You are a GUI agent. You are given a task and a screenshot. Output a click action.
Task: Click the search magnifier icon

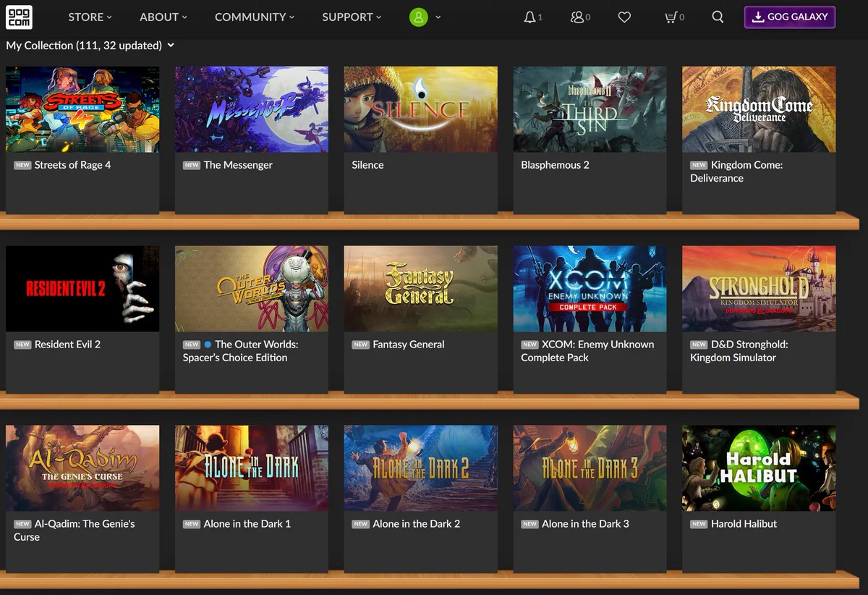[718, 17]
